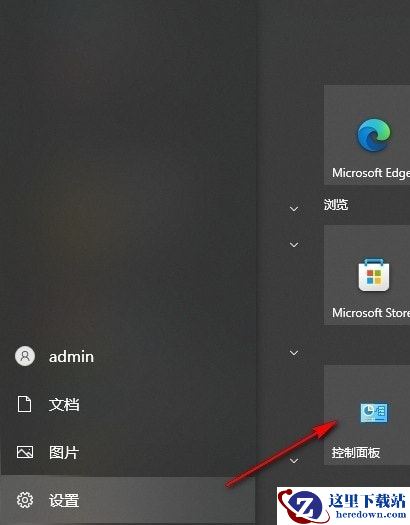The height and width of the screenshot is (525, 410).
Task: Expand the chevron between Store and 控制面板 tiles
Action: point(294,353)
